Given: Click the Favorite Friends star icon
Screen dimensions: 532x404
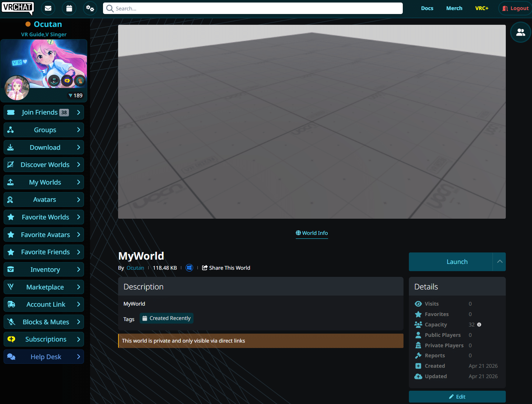Looking at the screenshot, I should tap(11, 252).
